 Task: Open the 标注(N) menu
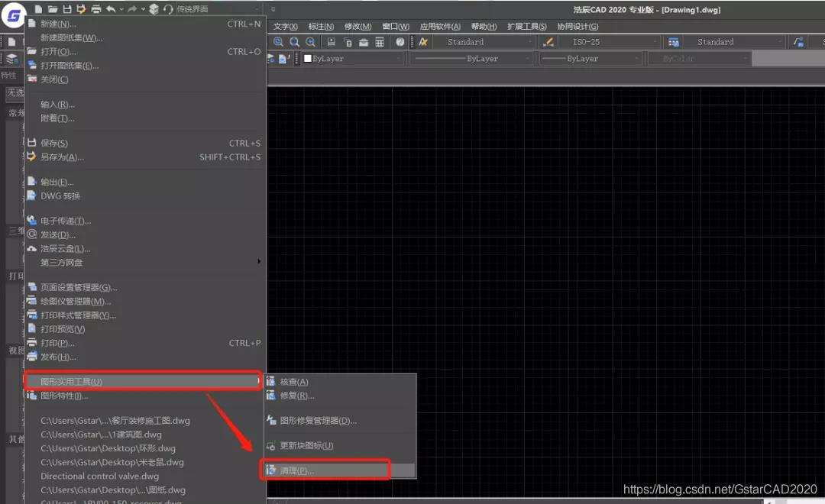coord(321,26)
